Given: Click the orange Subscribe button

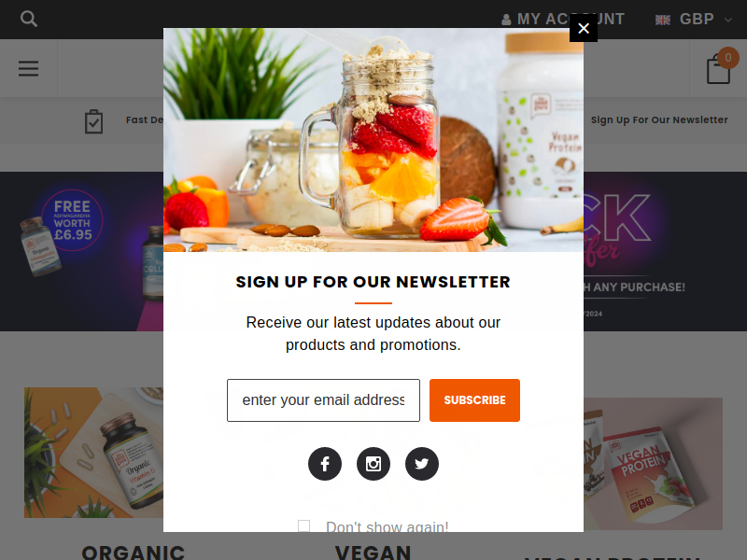Looking at the screenshot, I should [474, 400].
